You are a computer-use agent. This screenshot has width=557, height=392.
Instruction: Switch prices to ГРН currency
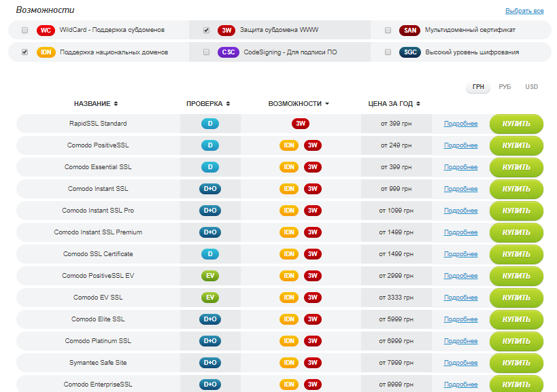(478, 87)
